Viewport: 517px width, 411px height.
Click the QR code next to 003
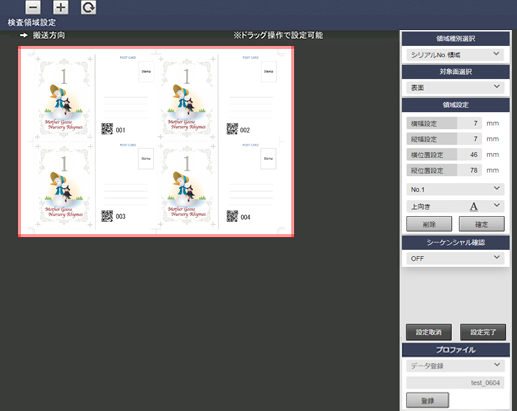[107, 216]
